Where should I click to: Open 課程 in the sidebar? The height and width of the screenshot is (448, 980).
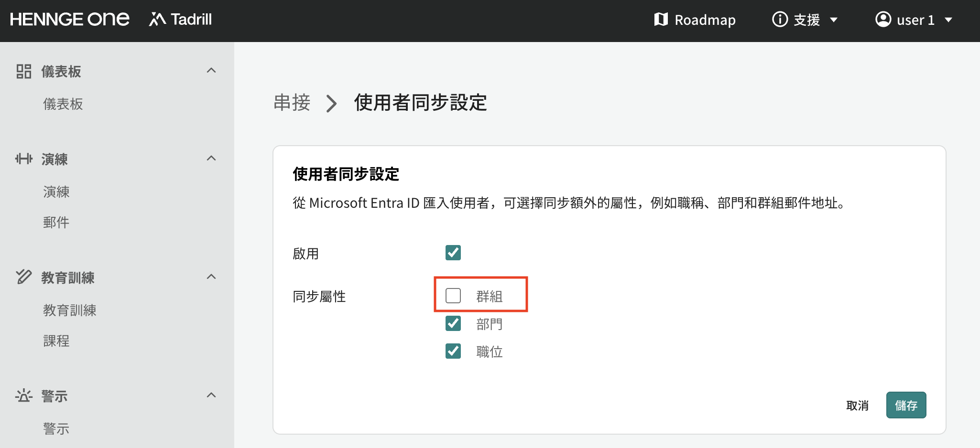(56, 341)
